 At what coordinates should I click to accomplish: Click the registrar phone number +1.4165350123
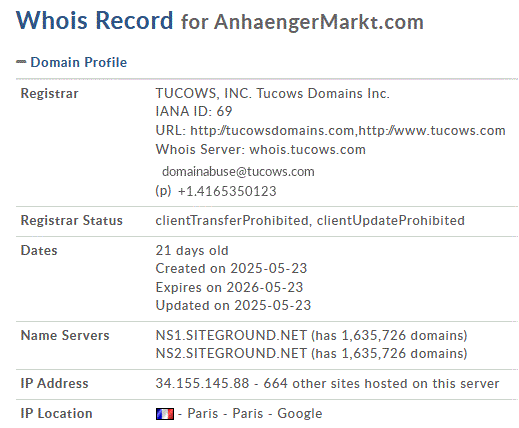coord(227,191)
